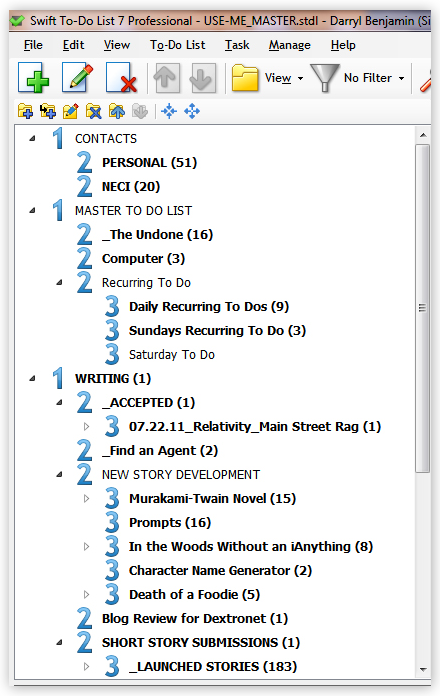Expand In the Woods Without an iAnything
Viewport: 440px width, 696px height.
[87, 546]
